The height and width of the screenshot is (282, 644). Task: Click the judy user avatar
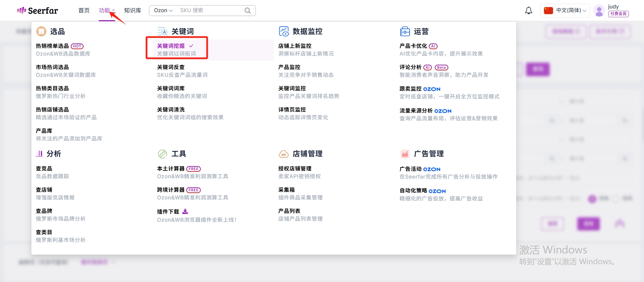599,10
